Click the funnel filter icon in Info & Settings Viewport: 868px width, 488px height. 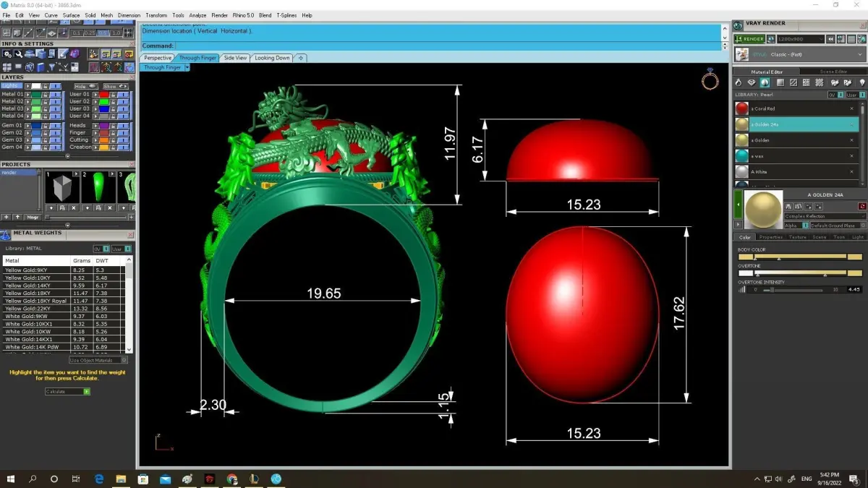(51, 67)
